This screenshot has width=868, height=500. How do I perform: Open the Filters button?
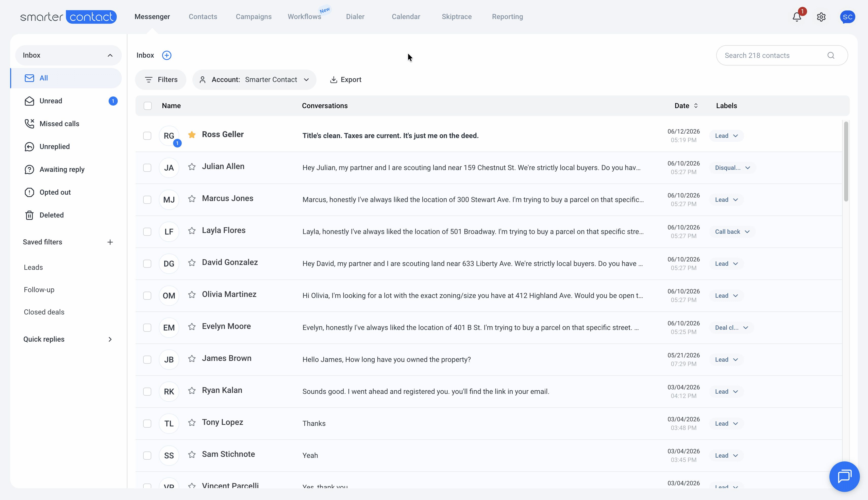(161, 80)
